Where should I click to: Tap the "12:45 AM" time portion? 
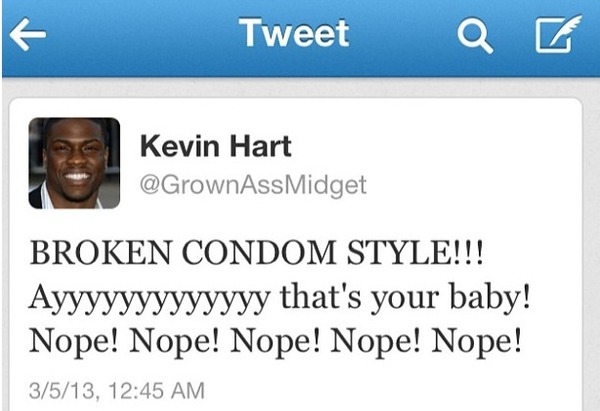(157, 391)
